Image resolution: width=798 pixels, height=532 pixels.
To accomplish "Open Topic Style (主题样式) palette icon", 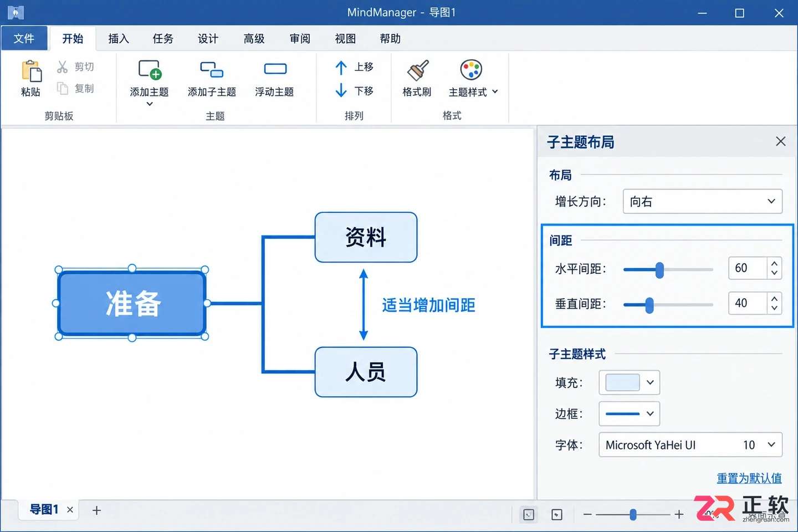I will [471, 70].
